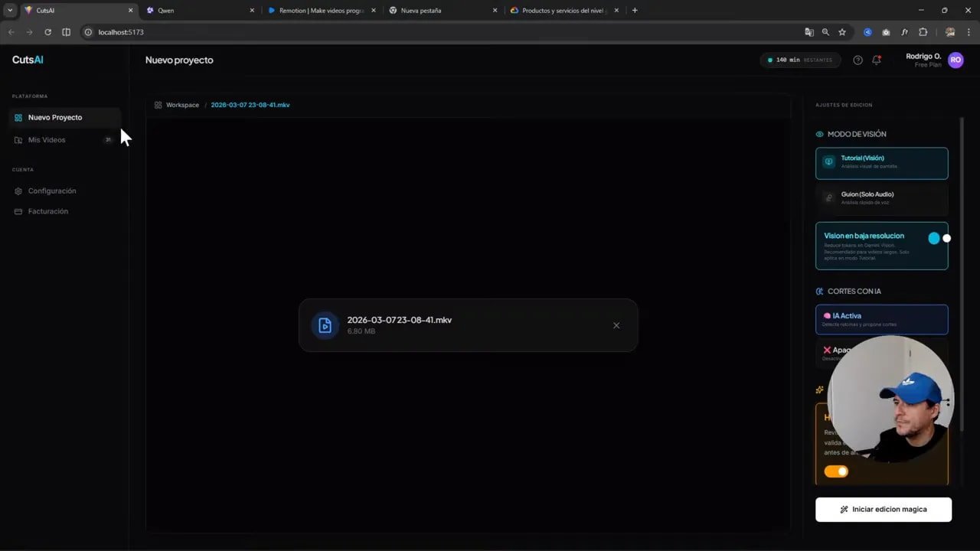Click the zoom magnifier icon in address bar
The width and height of the screenshot is (980, 551).
(x=825, y=32)
